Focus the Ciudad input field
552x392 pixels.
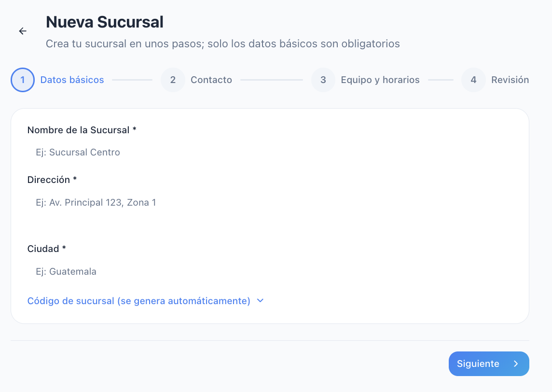270,271
